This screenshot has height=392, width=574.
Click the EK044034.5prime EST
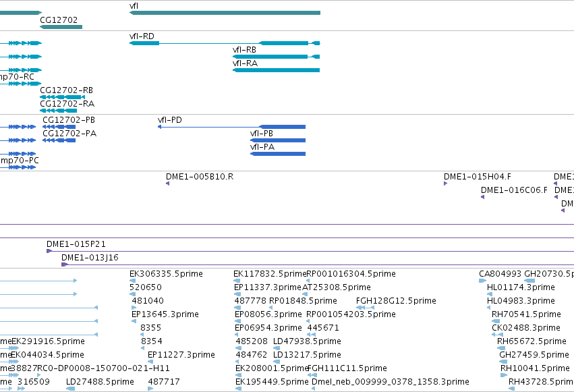click(15, 362)
